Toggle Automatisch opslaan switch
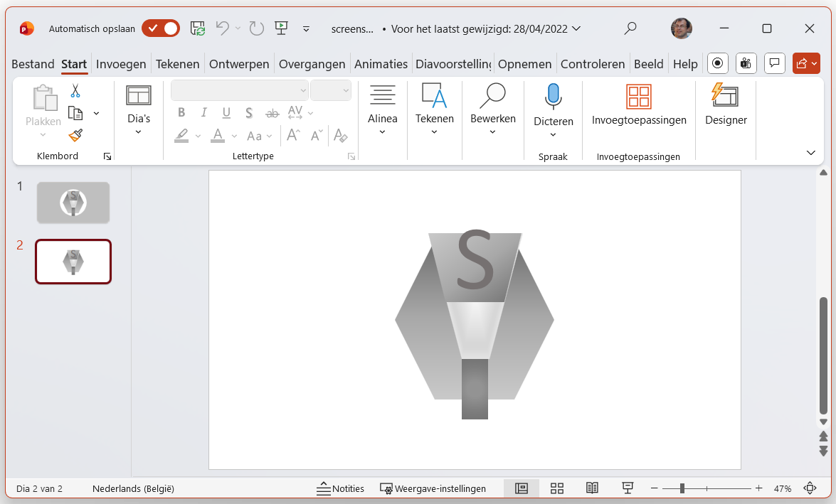 (x=161, y=28)
